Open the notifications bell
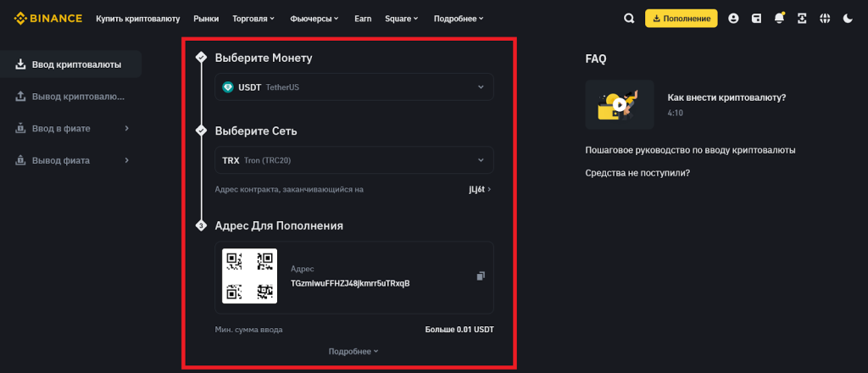 [779, 18]
